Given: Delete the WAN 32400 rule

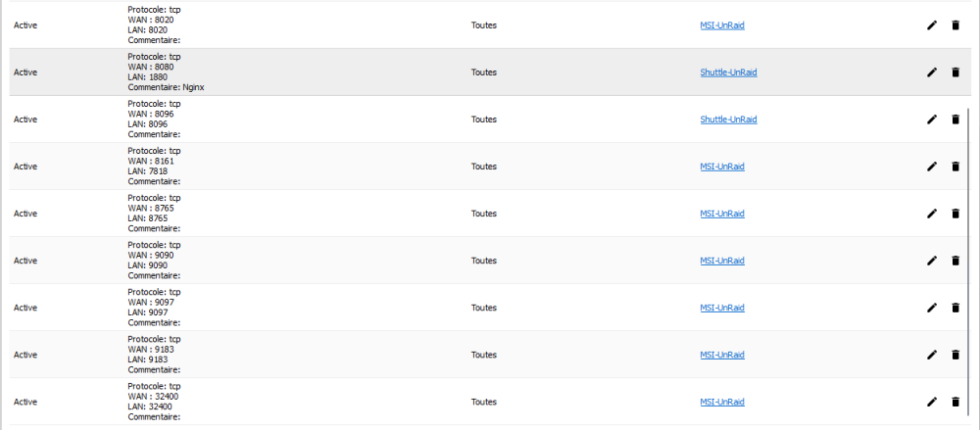Looking at the screenshot, I should click(955, 402).
